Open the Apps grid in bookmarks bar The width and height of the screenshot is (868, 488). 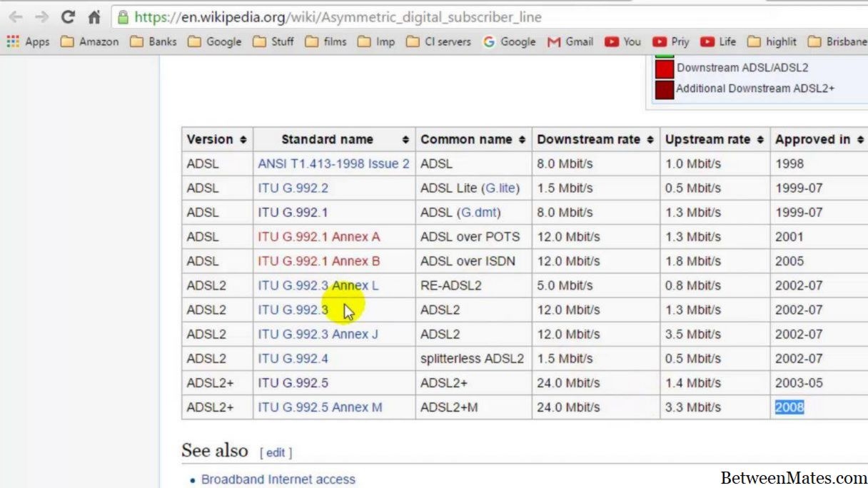28,42
